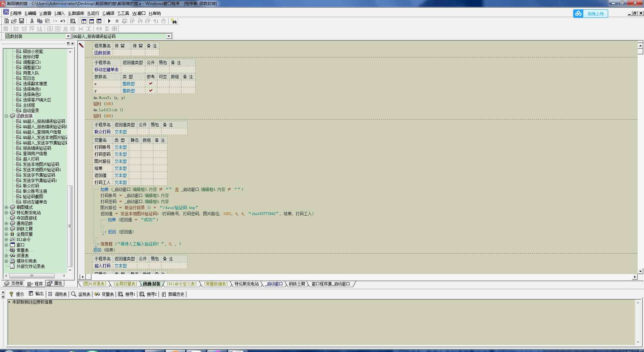Toggle the work-folder panel layout icon
This screenshot has height=352, width=644.
(84, 21)
